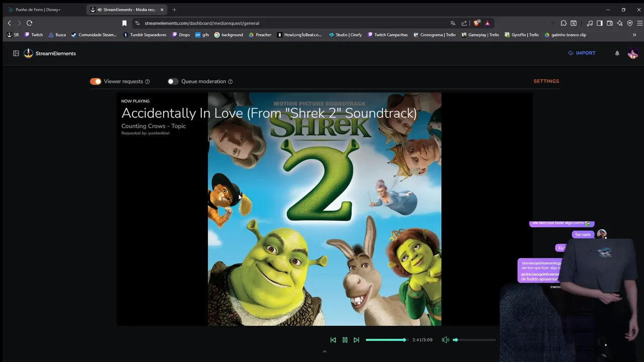
Task: Open media request SETTINGS
Action: (546, 81)
